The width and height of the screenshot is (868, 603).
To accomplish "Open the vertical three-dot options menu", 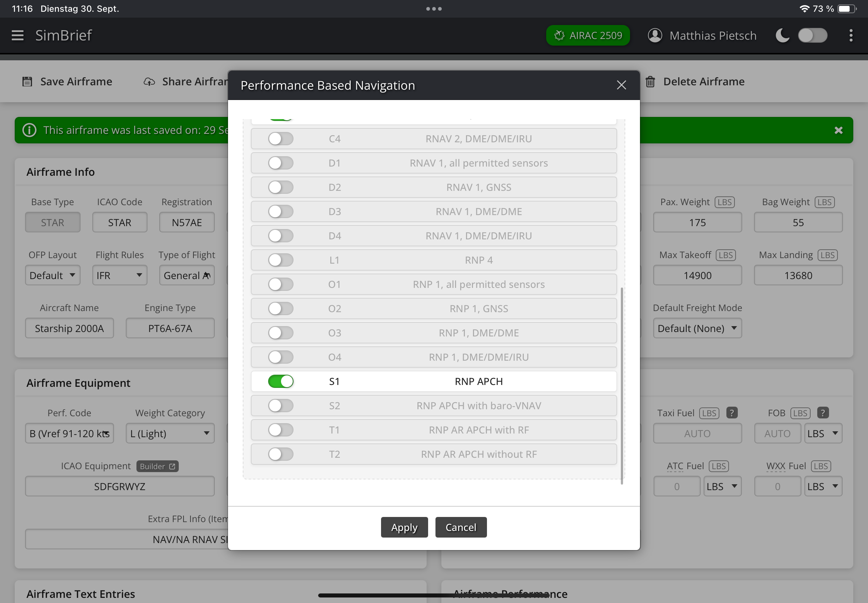I will tap(851, 36).
